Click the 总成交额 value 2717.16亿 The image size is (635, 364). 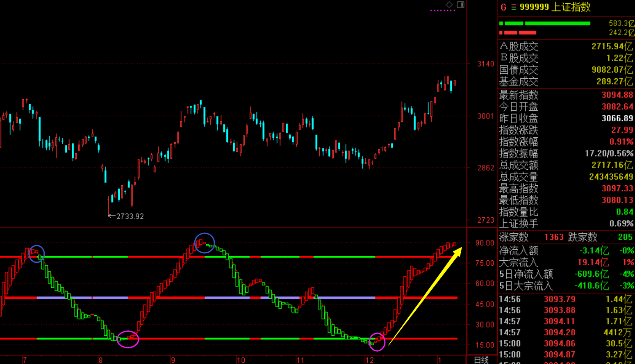click(612, 165)
